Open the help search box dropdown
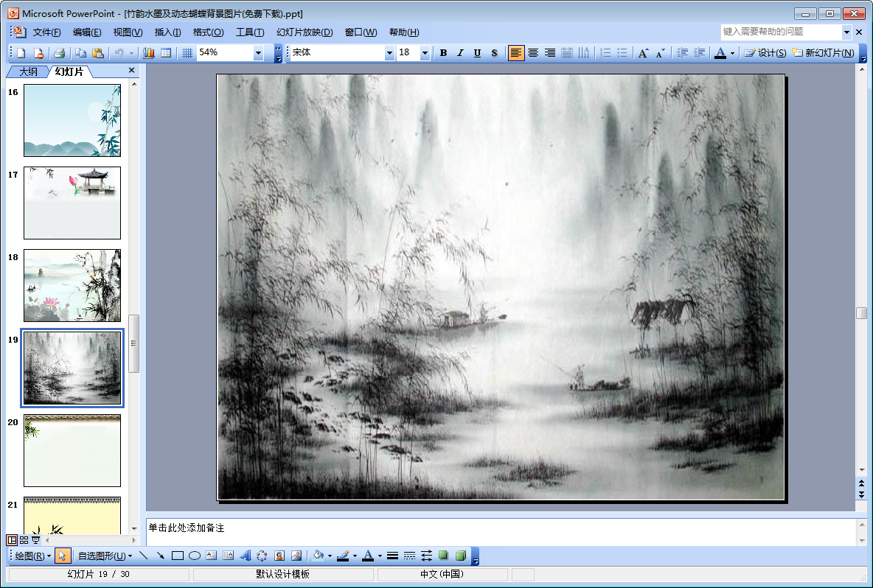 [x=846, y=32]
